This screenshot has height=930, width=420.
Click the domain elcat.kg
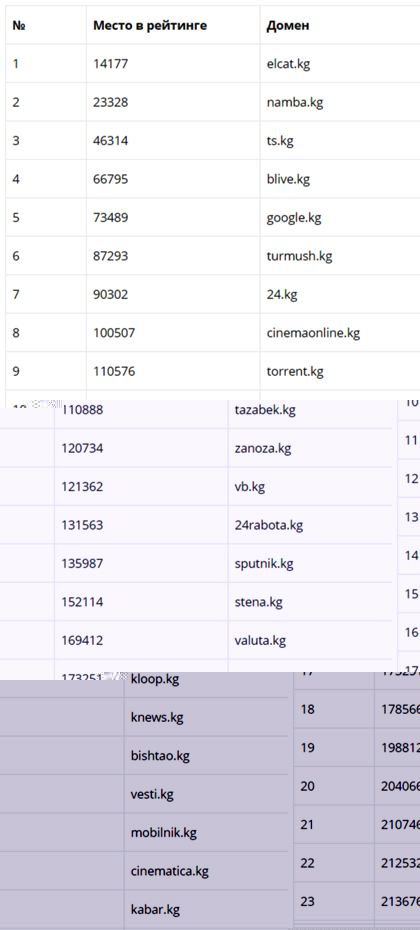(x=288, y=64)
